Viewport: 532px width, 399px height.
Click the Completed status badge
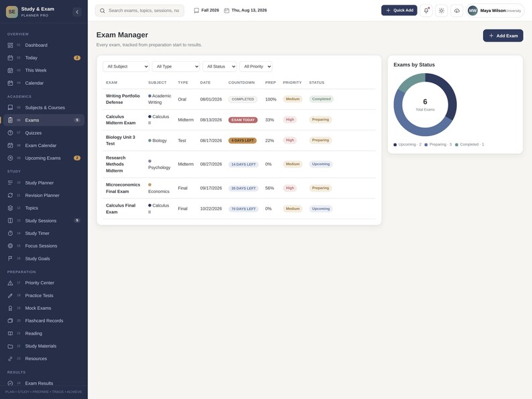[x=322, y=99]
